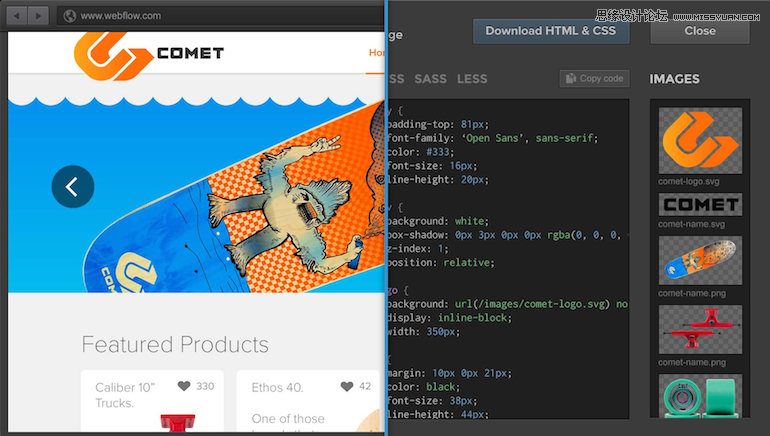
Task: Click the Download HTML & CSS button
Action: [551, 31]
